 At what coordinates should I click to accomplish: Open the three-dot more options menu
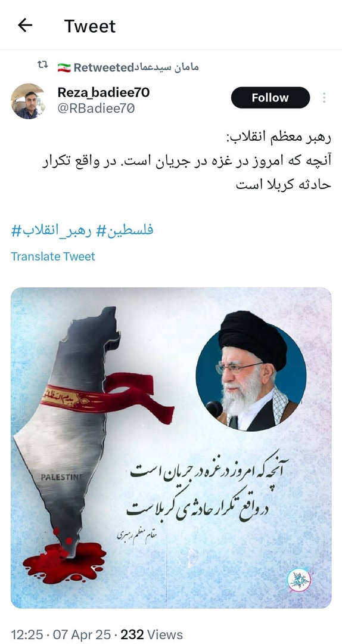(x=324, y=98)
